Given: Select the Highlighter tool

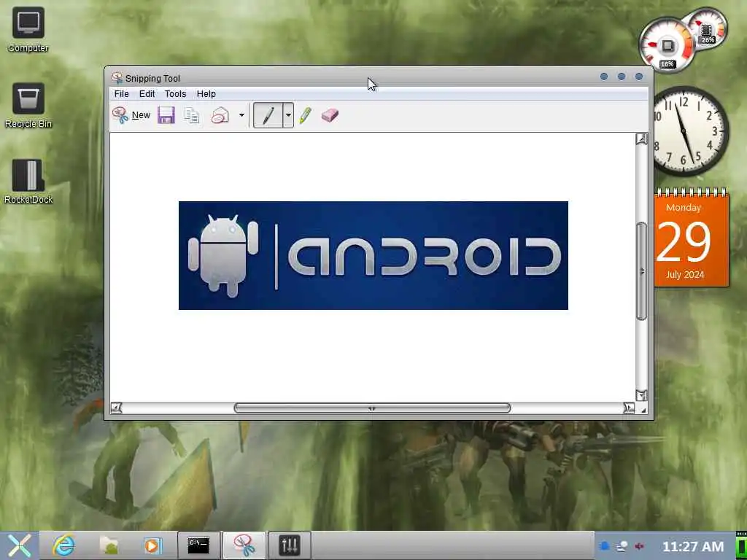Looking at the screenshot, I should (x=306, y=115).
